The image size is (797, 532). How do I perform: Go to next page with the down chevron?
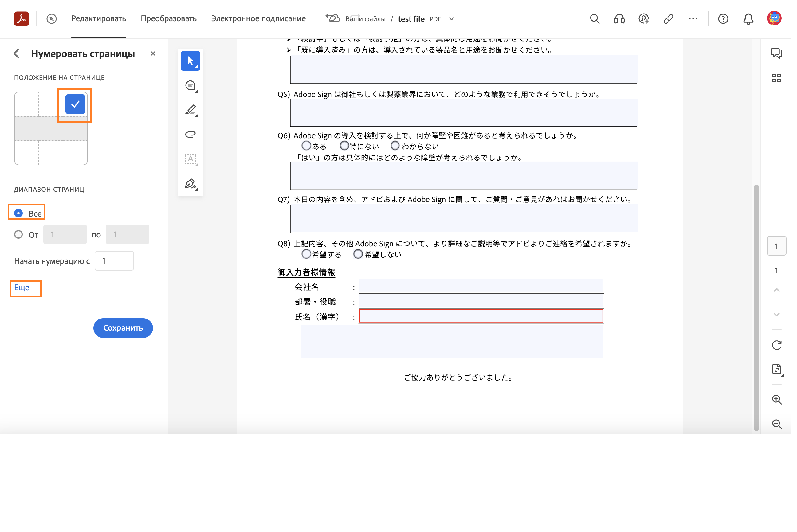776,314
